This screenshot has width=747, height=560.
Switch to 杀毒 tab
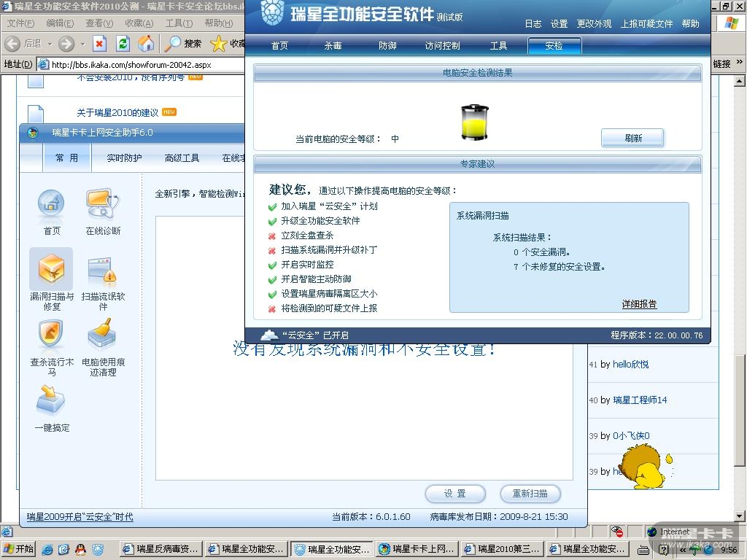click(333, 46)
